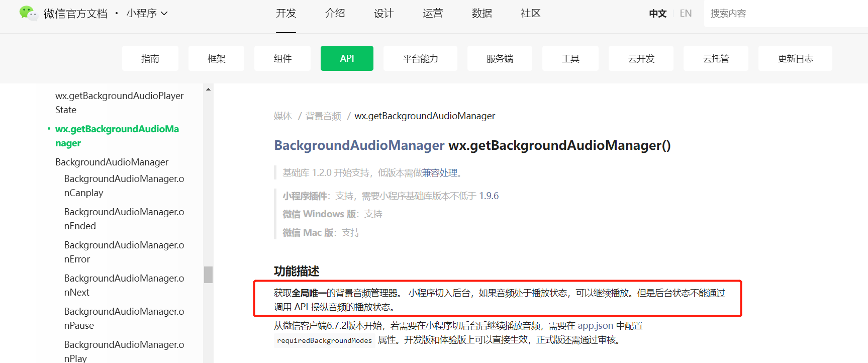The height and width of the screenshot is (363, 868).
Task: Open BackgroundAudioManager.onError in sidebar
Action: 124,252
